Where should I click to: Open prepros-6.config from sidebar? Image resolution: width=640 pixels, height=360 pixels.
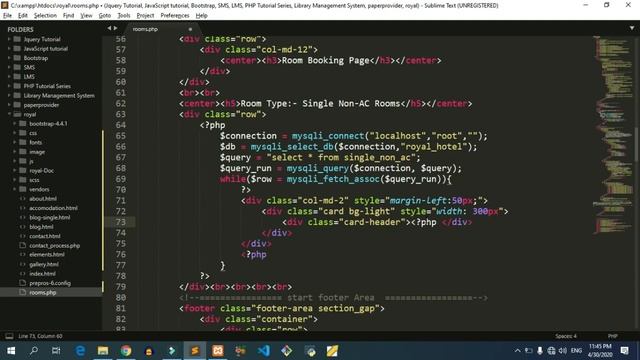tap(50, 283)
